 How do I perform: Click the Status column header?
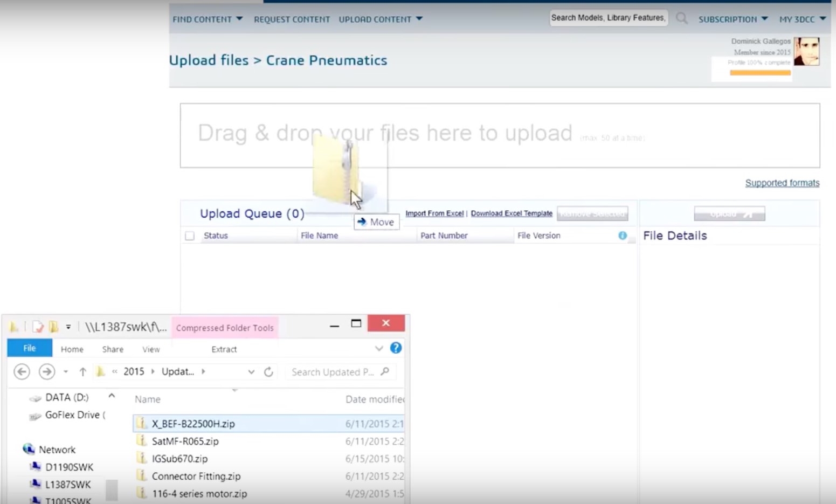tap(216, 236)
